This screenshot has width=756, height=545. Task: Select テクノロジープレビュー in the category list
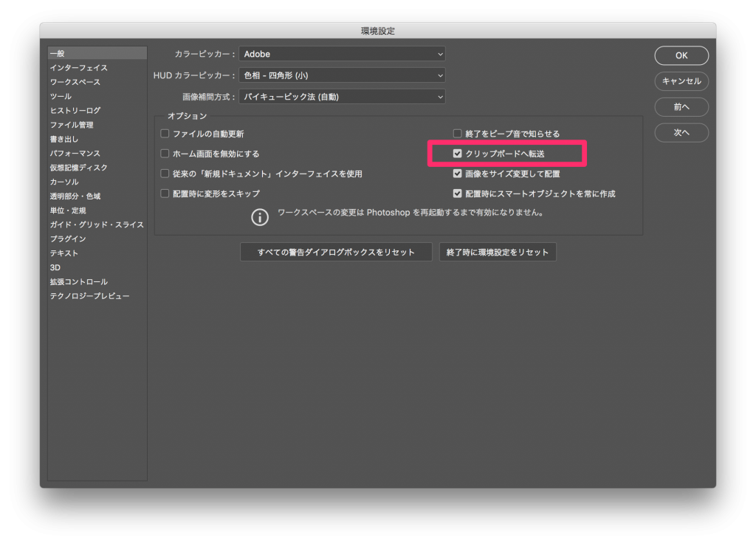pyautogui.click(x=89, y=296)
